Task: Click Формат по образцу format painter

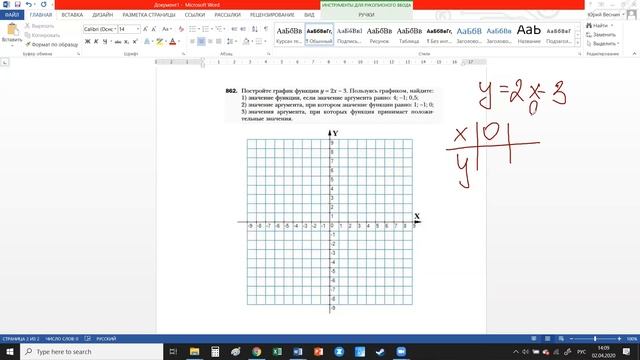Action: coord(51,44)
